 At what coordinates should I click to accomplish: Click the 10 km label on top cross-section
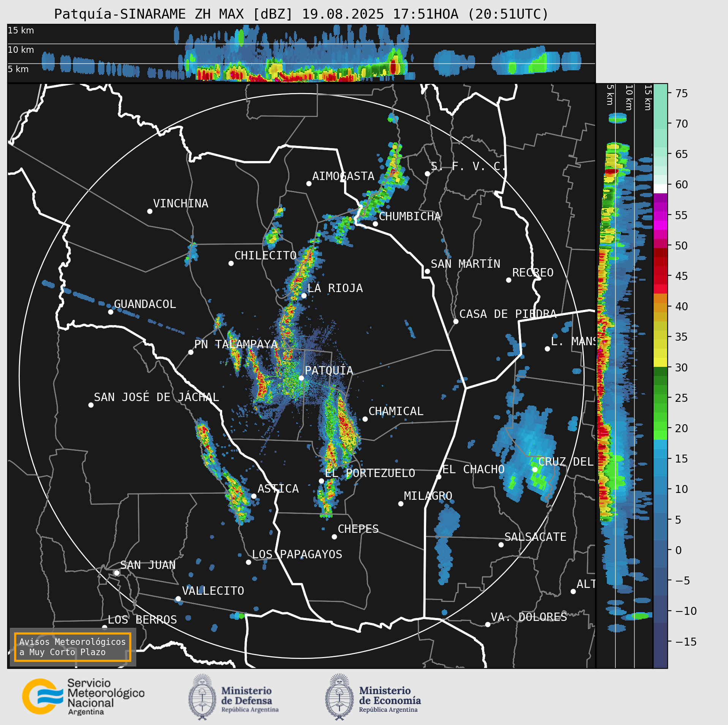pyautogui.click(x=21, y=50)
